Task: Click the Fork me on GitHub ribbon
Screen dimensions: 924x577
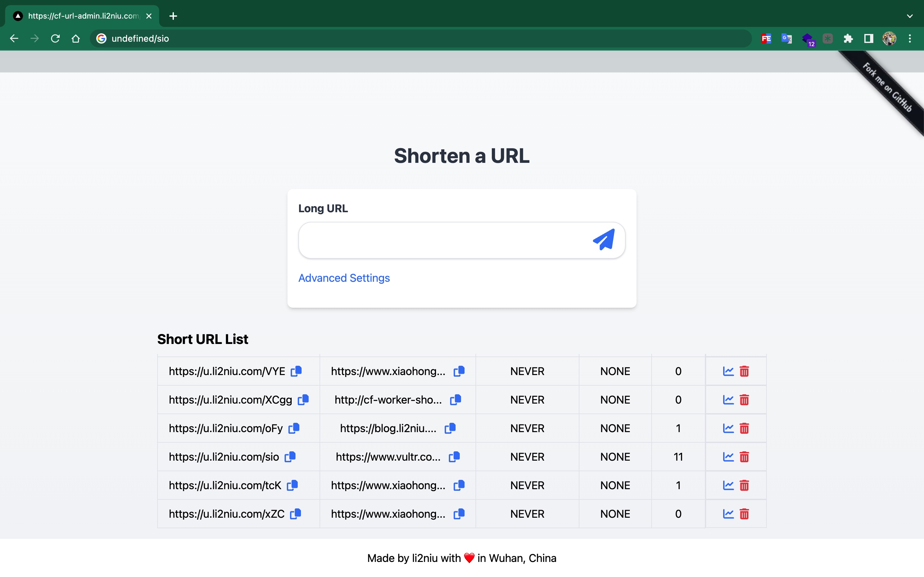Action: tap(886, 88)
